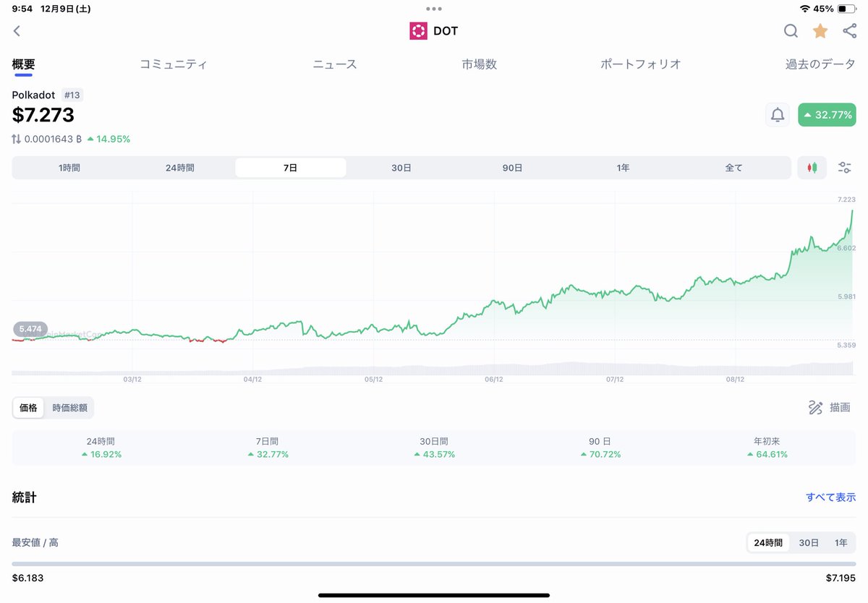Tap the DOT Polkadot logo
The height and width of the screenshot is (603, 868).
418,31
